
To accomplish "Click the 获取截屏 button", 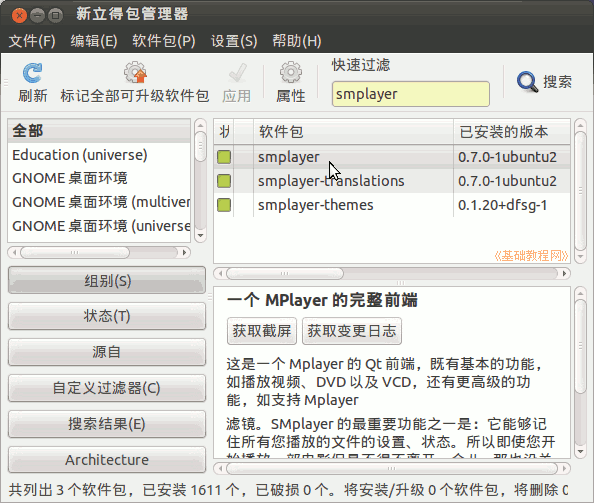I will (x=262, y=331).
